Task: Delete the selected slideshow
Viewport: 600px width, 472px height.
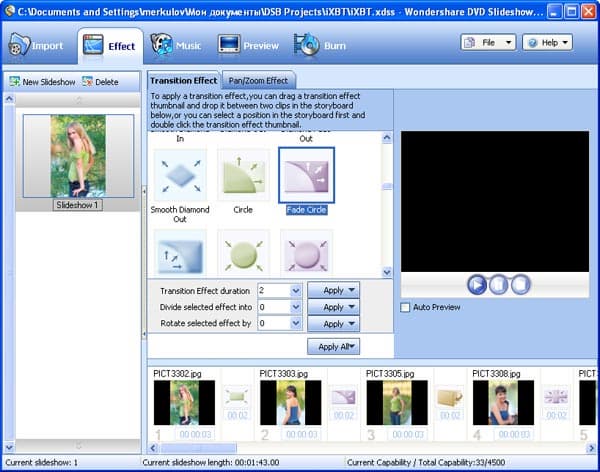Action: coord(100,82)
